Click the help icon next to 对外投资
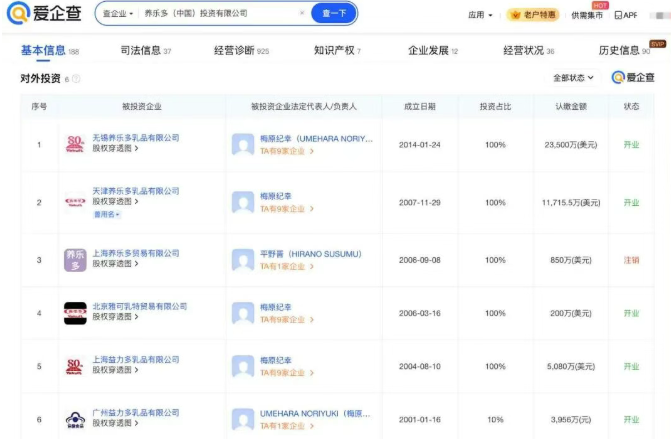The height and width of the screenshot is (439, 671). (x=76, y=78)
